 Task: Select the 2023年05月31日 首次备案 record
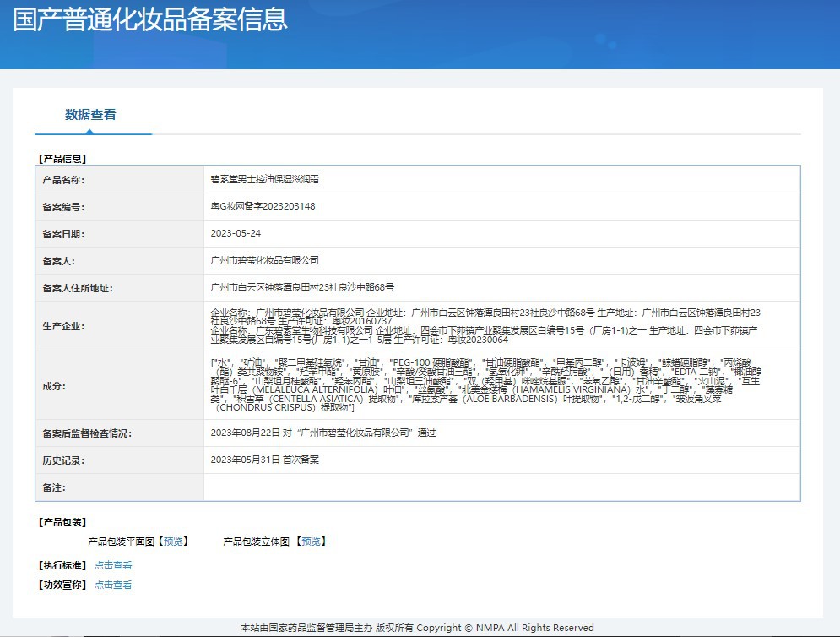pyautogui.click(x=264, y=460)
